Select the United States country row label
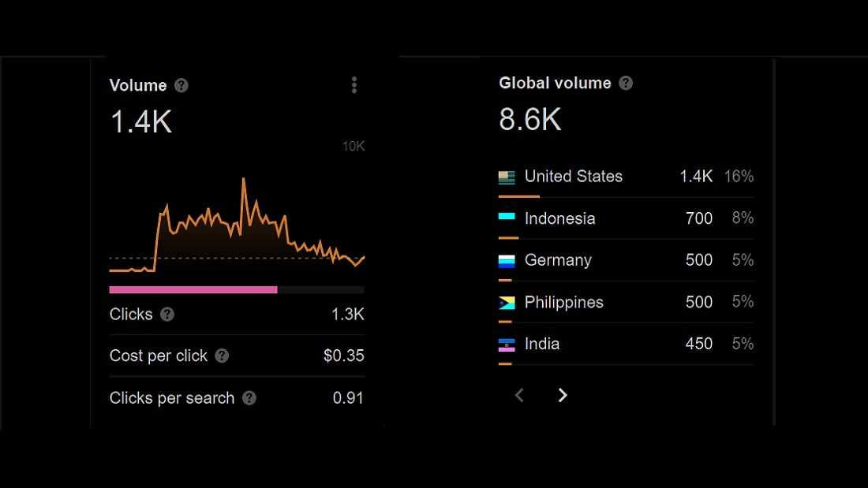 [x=573, y=177]
